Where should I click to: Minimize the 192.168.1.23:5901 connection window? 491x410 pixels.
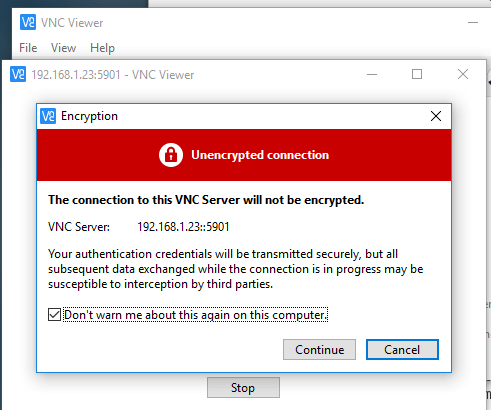coord(372,74)
